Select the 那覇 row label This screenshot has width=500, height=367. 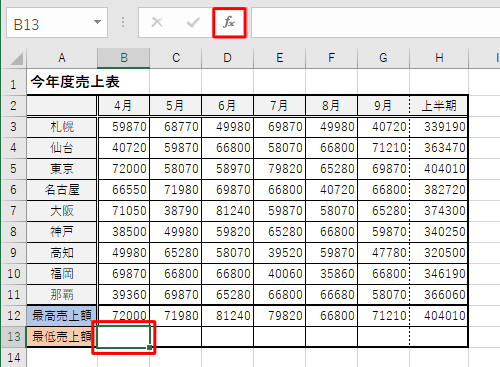(x=62, y=295)
